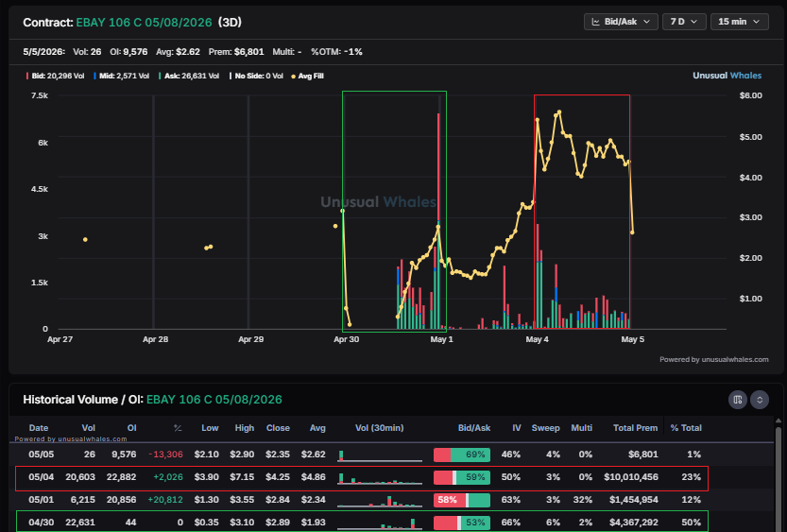Click the Vol (30min) column header

pyautogui.click(x=380, y=428)
